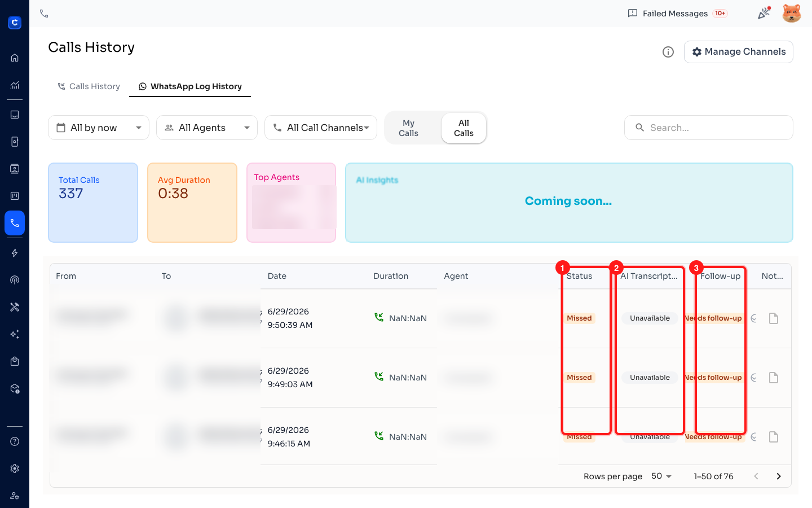Click the Not... column header
This screenshot has height=508, width=812.
point(773,276)
